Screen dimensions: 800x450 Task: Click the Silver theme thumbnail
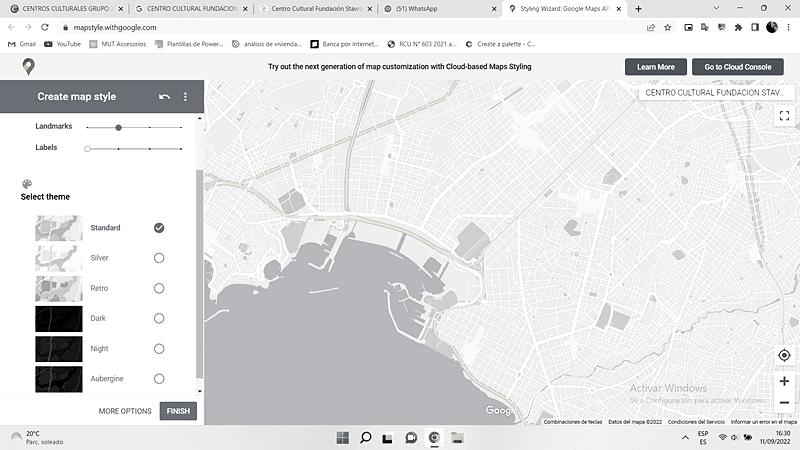[x=59, y=258]
